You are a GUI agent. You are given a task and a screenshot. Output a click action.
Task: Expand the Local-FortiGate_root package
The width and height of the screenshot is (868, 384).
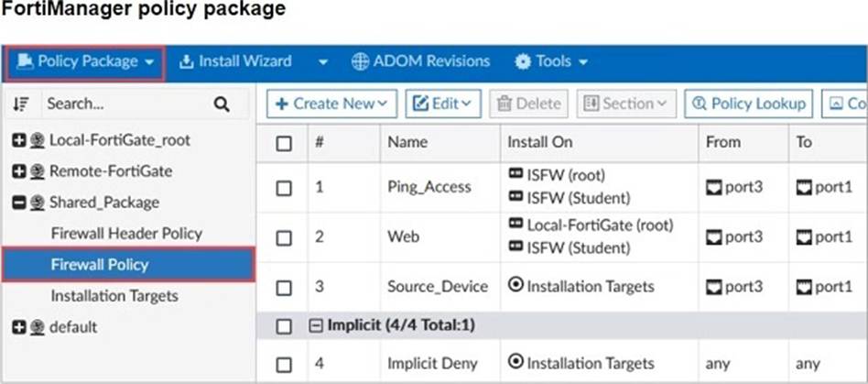[x=19, y=141]
